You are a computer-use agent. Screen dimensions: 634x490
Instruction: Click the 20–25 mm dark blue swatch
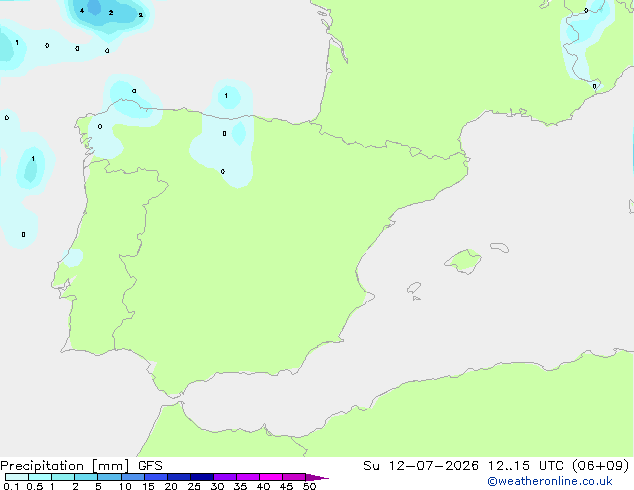click(x=179, y=477)
